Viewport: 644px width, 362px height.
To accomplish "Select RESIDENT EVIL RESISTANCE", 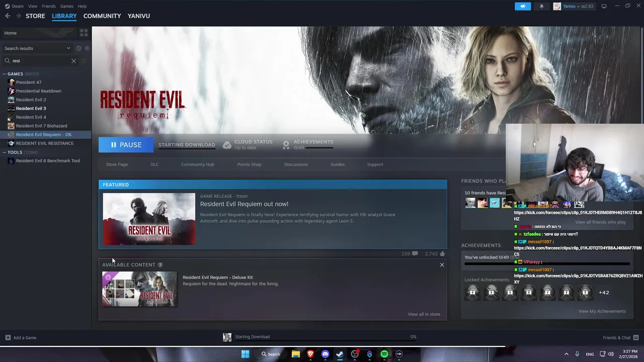I will [44, 143].
